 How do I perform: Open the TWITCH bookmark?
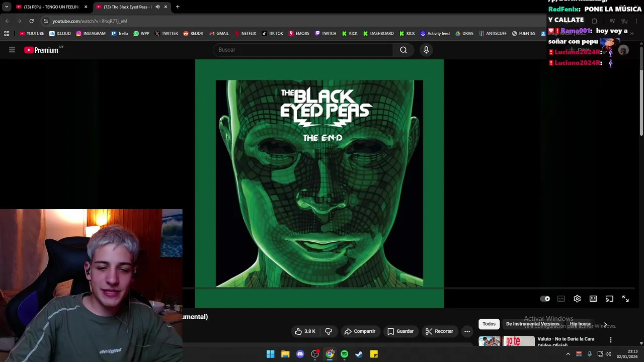click(x=325, y=34)
